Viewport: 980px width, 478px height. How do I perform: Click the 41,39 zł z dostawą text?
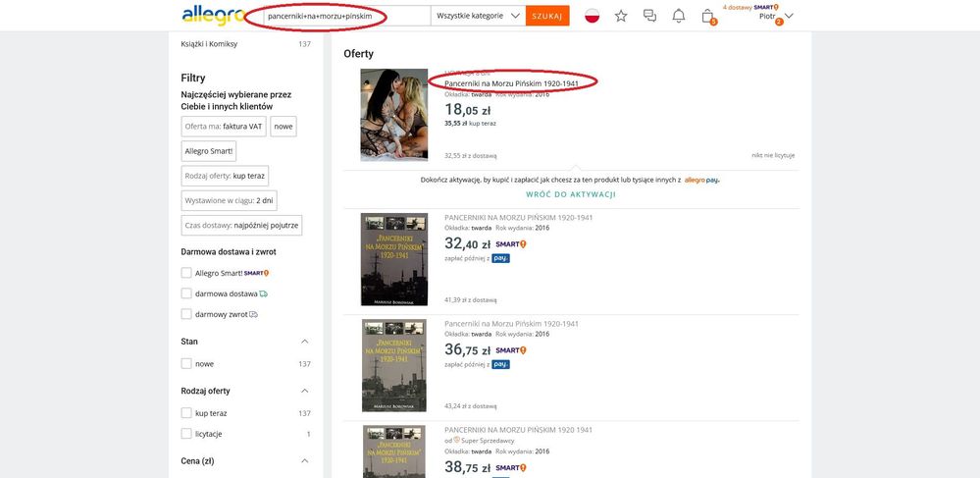point(471,300)
